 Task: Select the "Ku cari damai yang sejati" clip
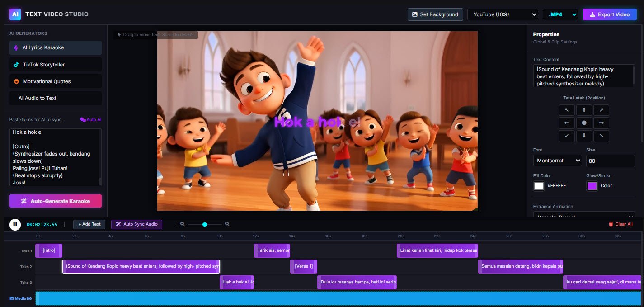pos(602,282)
